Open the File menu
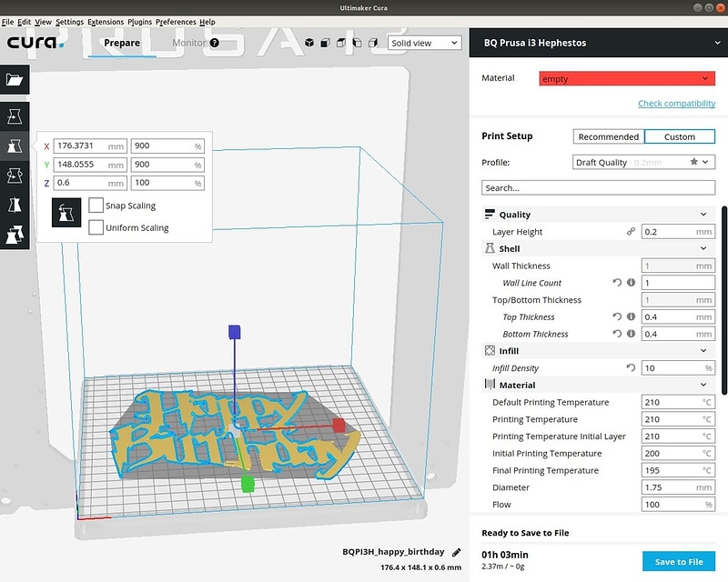Screen dimensions: 728x582 click(7, 22)
